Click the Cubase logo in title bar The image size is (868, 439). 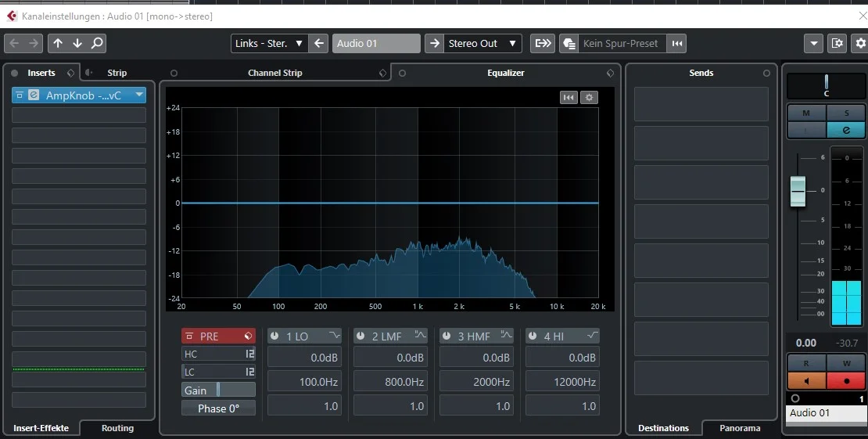tap(12, 16)
